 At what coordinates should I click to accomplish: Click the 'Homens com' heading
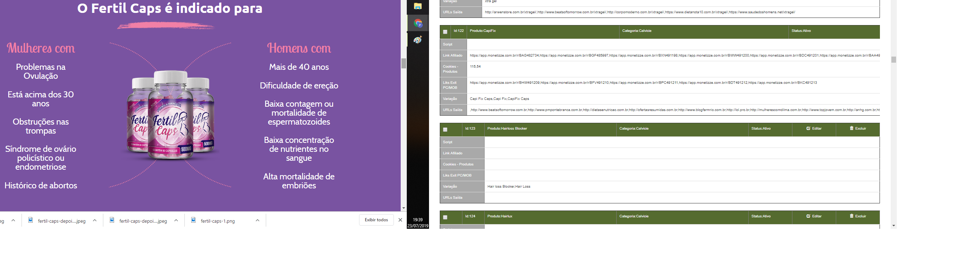(x=299, y=48)
